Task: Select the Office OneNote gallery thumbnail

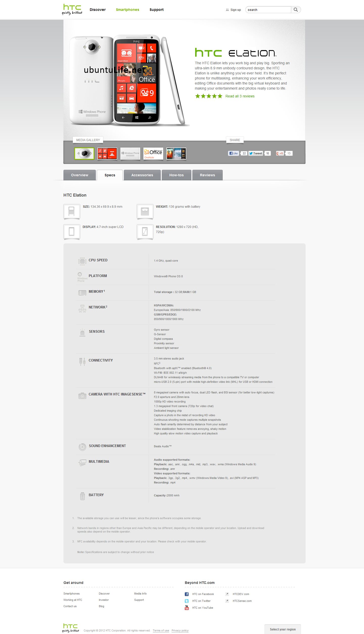Action: point(153,153)
